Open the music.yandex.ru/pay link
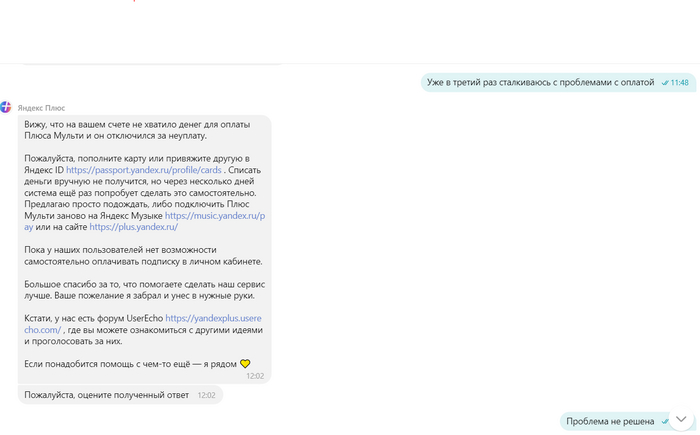Screen dimensions: 700x435 (215, 216)
